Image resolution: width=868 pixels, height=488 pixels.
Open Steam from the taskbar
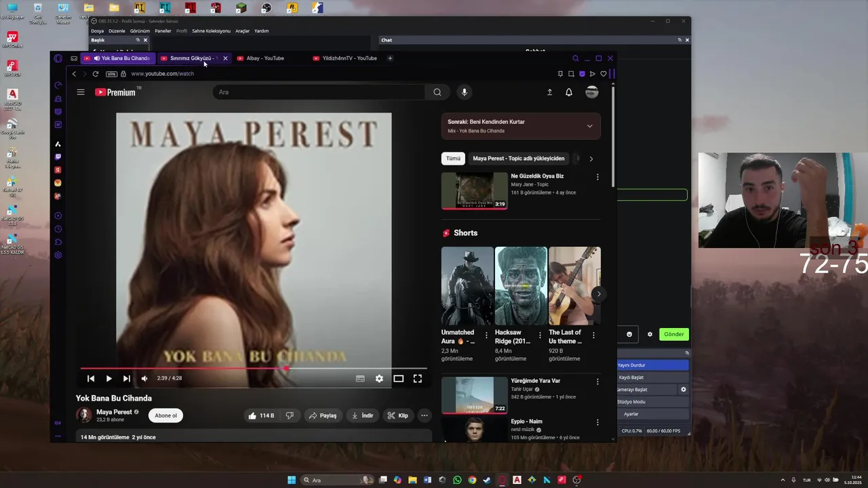click(x=487, y=480)
